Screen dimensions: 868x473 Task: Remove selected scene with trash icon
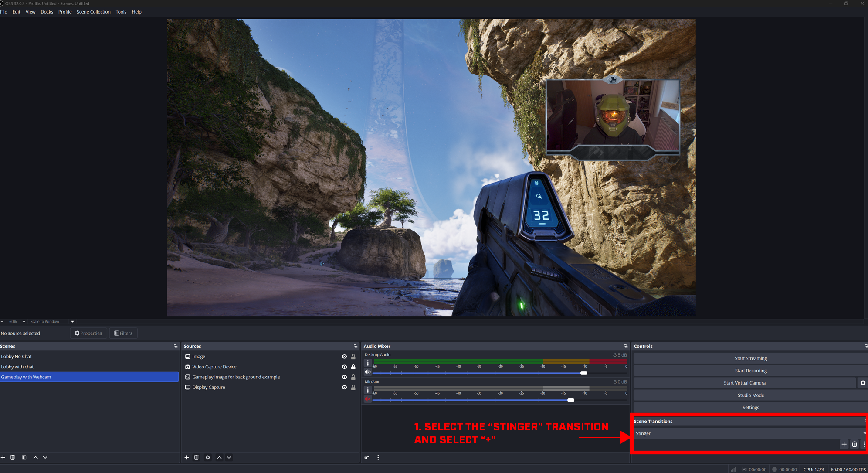(x=13, y=457)
